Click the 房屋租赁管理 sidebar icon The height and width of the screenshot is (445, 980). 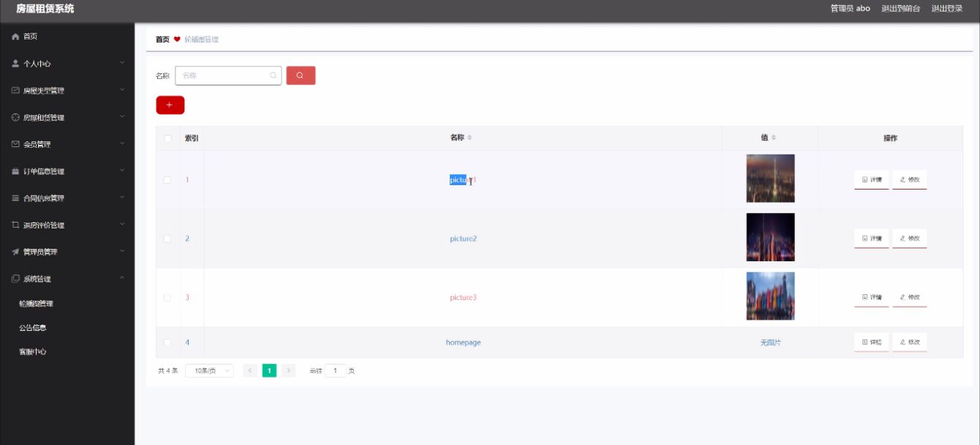(15, 117)
